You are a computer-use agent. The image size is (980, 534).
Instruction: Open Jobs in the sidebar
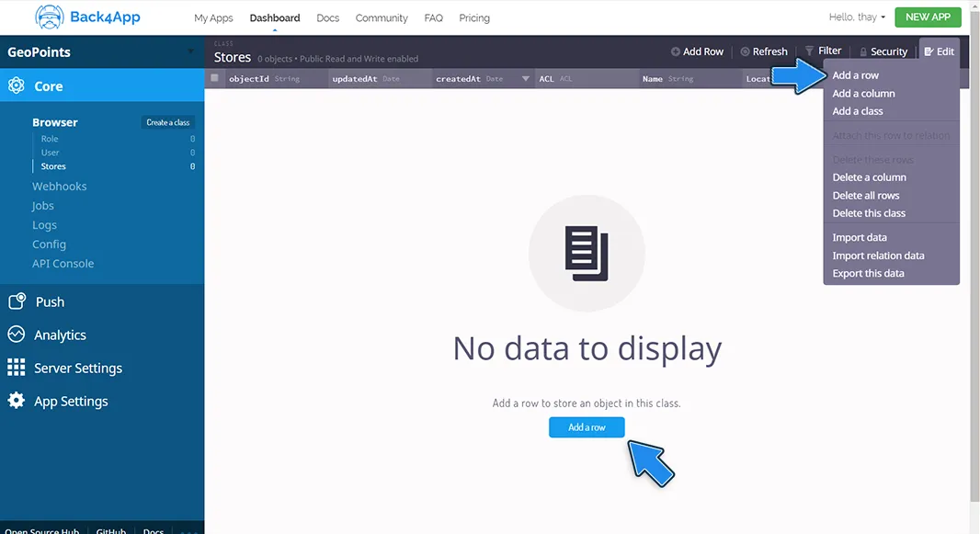42,206
